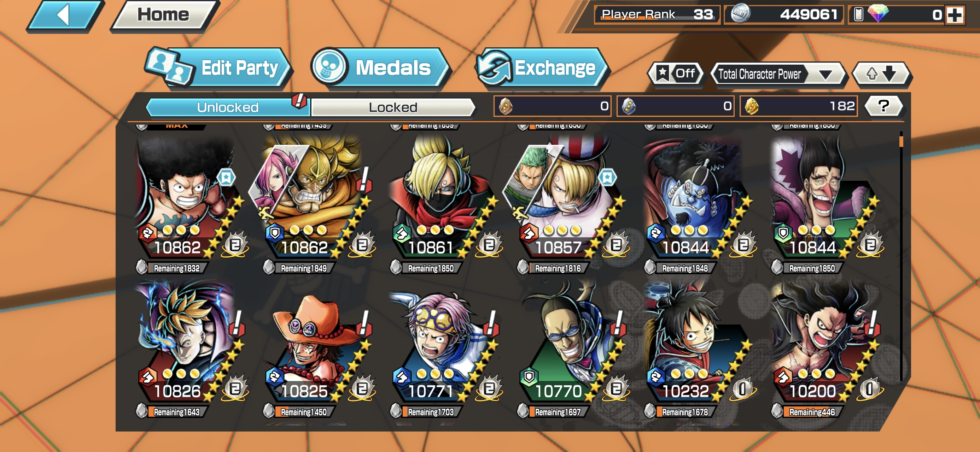Open the Exchange shop button

[542, 68]
